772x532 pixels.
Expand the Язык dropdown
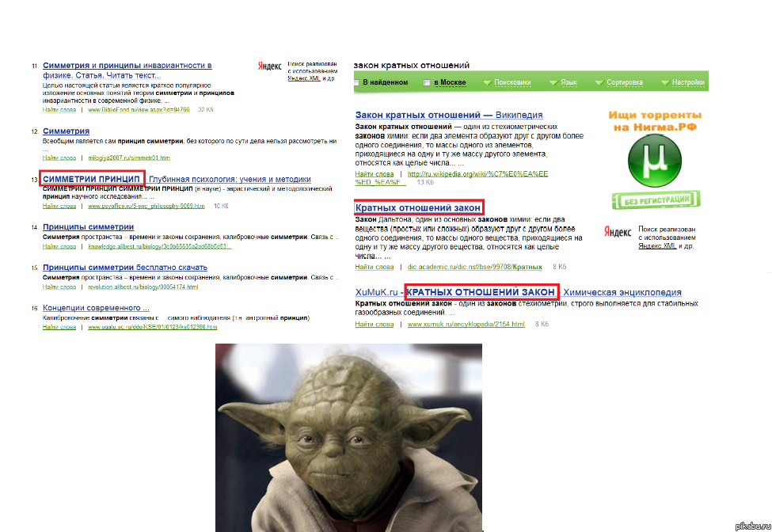click(563, 82)
